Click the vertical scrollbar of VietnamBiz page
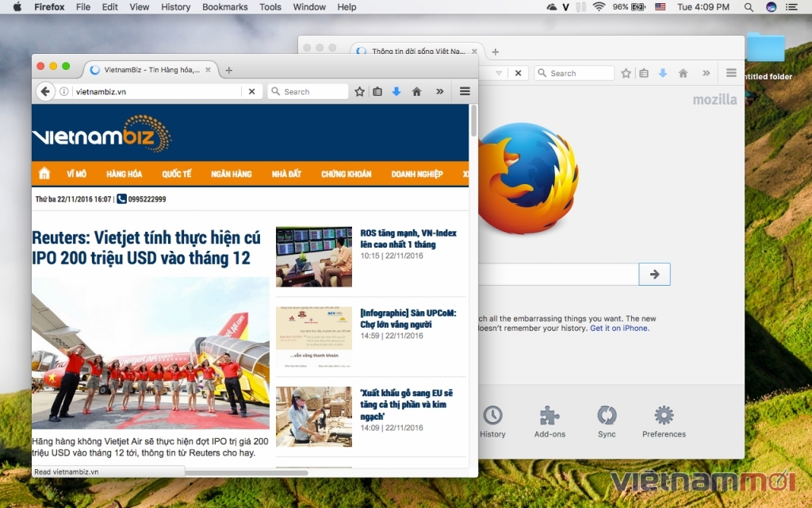This screenshot has width=812, height=508. pos(473,285)
